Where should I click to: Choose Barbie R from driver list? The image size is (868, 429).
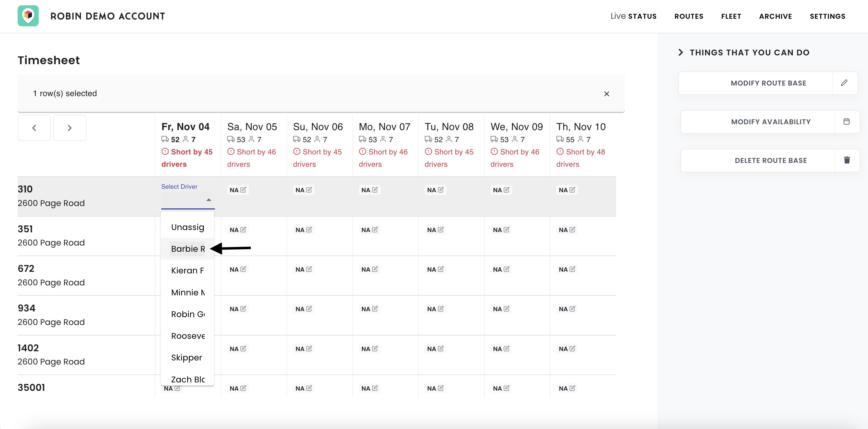coord(188,249)
